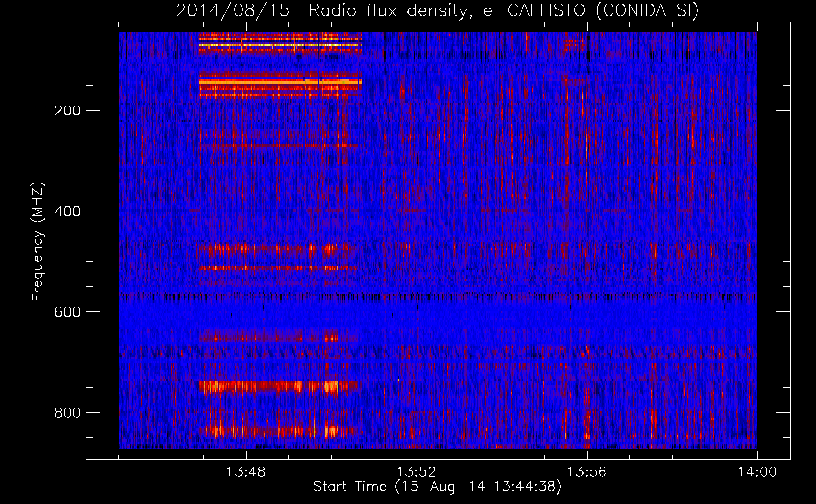Click the 14:00 time tick label
Viewport: 816px width, 504px height.
(x=757, y=472)
